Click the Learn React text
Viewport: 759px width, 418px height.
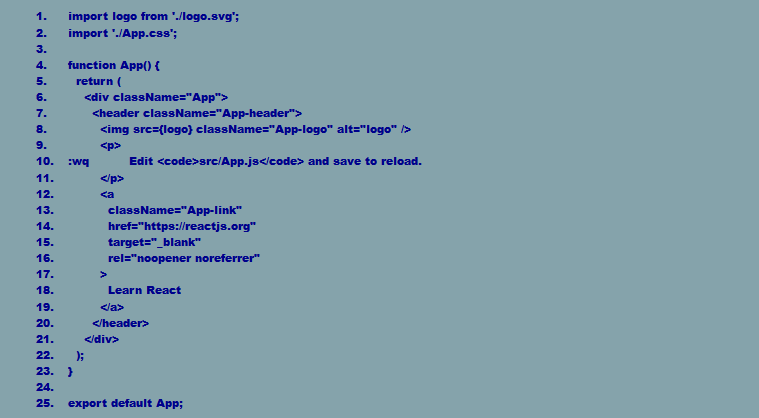tap(144, 290)
